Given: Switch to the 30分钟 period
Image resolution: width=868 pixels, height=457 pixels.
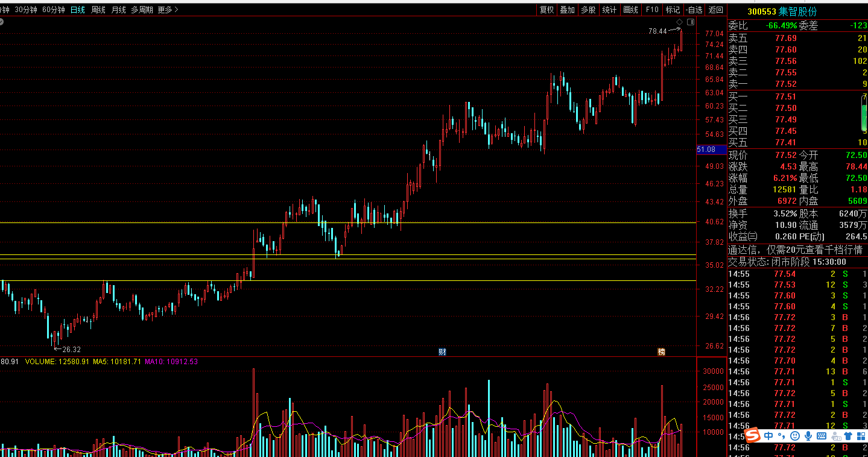Looking at the screenshot, I should pyautogui.click(x=25, y=10).
